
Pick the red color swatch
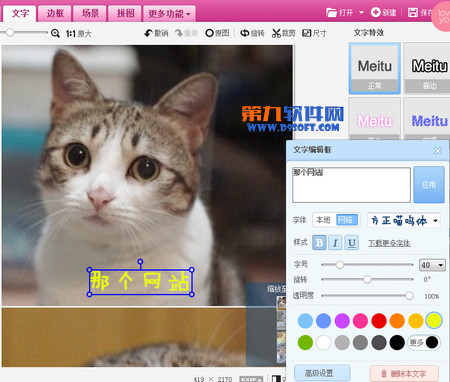click(379, 321)
